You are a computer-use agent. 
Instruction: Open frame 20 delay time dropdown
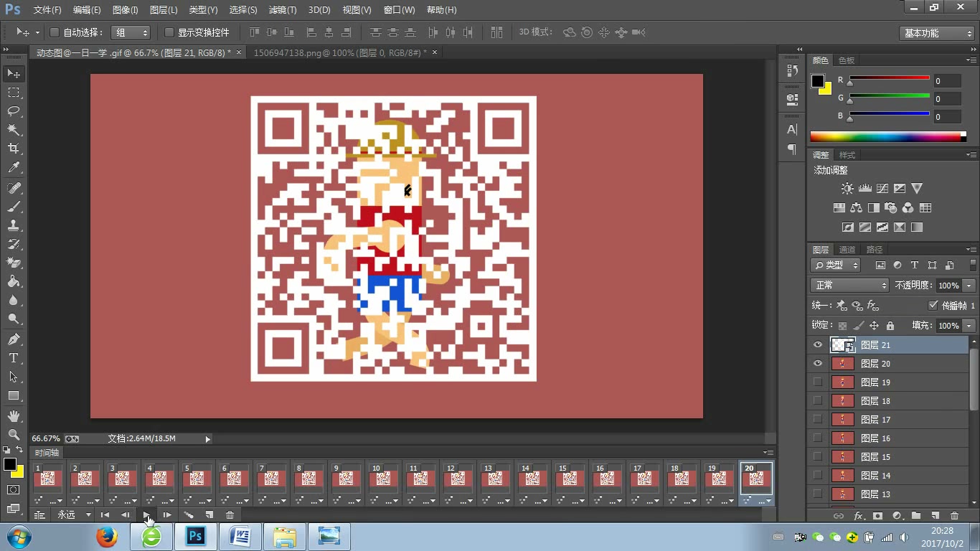[759, 501]
